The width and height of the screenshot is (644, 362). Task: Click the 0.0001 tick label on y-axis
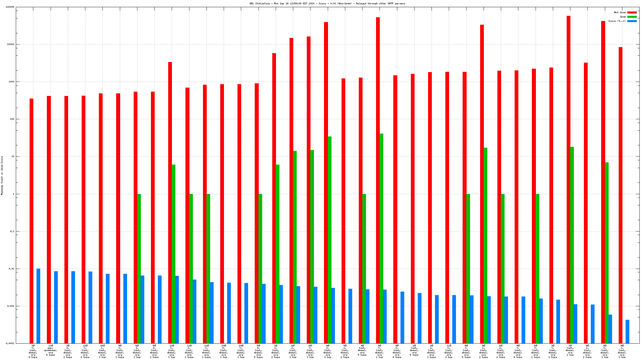coord(10,343)
